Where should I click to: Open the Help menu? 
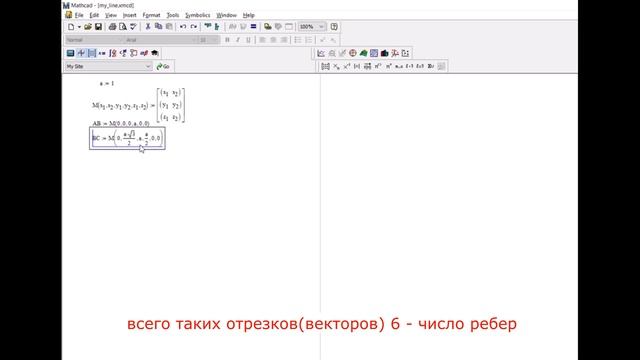click(x=249, y=15)
